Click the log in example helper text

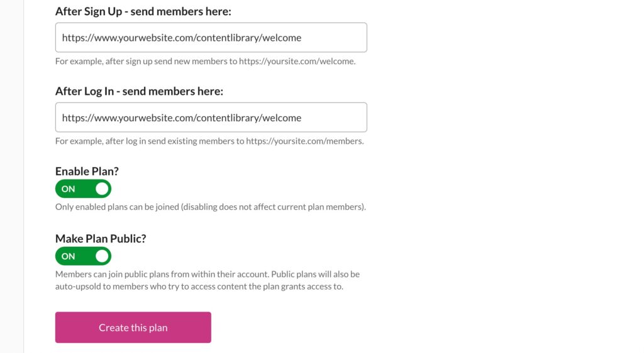pos(209,141)
